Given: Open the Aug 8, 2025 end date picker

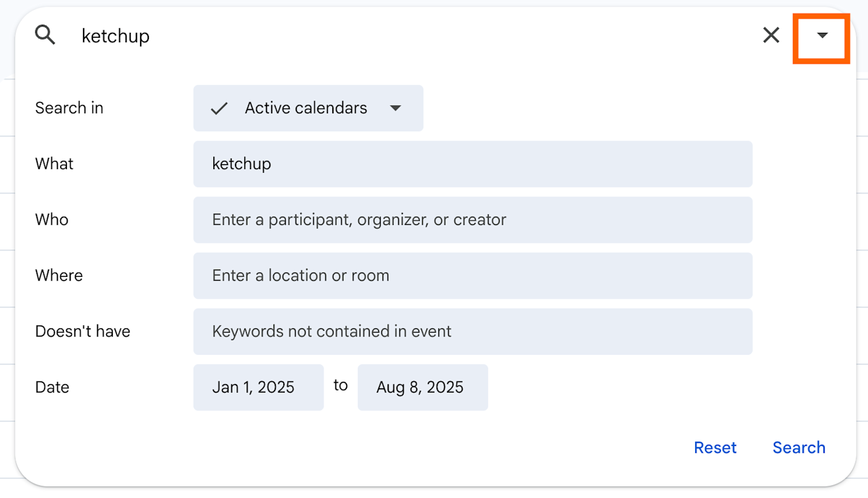Looking at the screenshot, I should pyautogui.click(x=422, y=387).
